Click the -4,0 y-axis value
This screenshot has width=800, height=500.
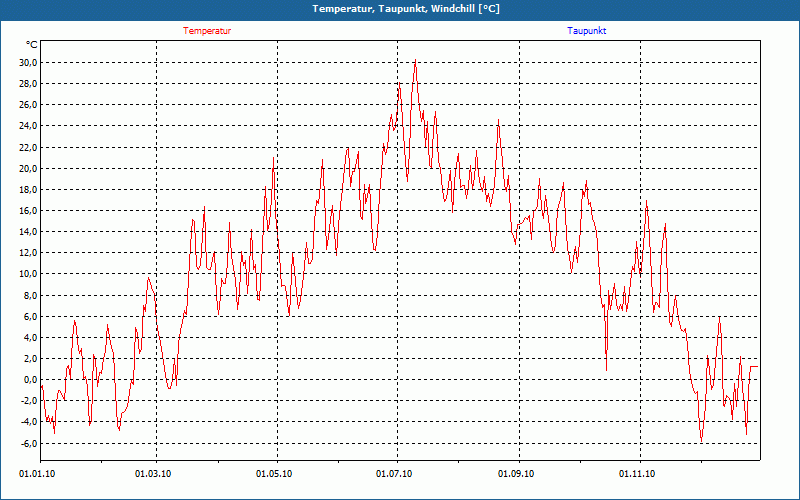29,422
